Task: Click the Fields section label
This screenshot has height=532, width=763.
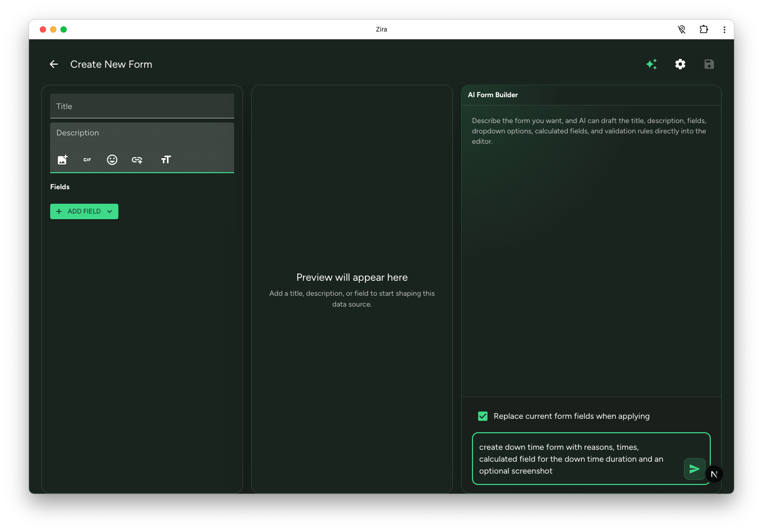Action: click(x=60, y=187)
